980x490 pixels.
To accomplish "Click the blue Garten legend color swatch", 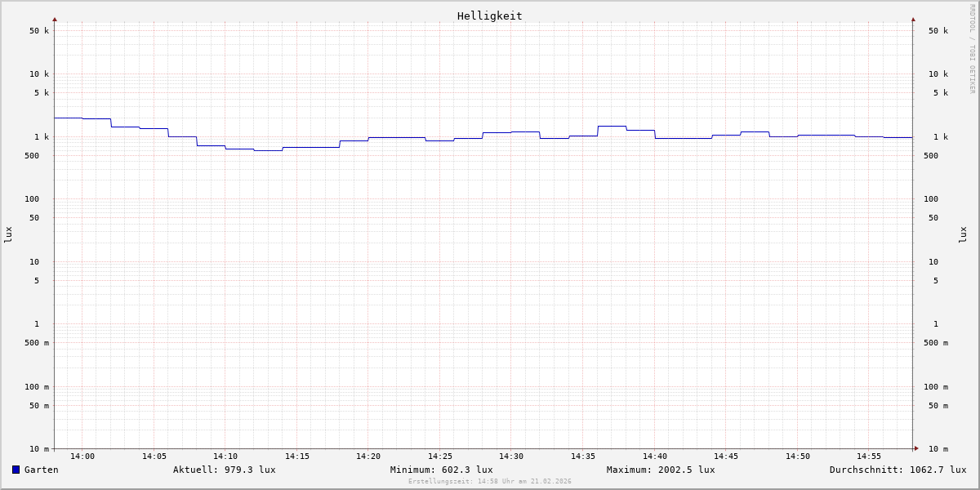I will (x=16, y=470).
